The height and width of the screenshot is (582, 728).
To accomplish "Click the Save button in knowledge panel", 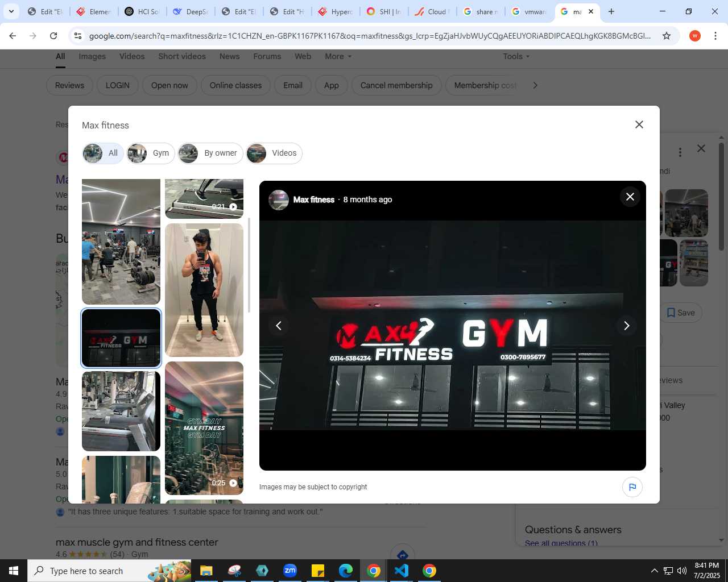I will [681, 313].
